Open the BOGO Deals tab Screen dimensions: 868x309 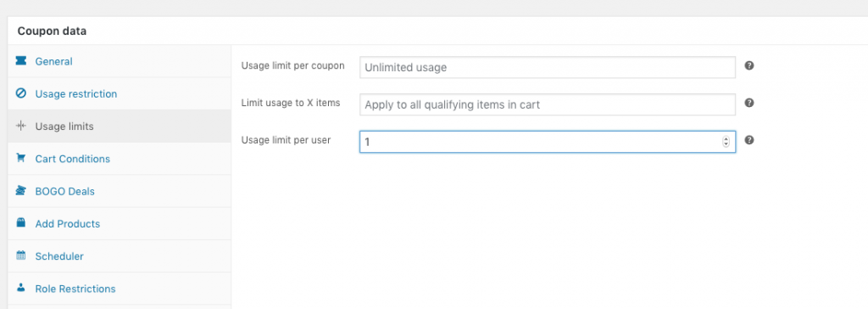(119, 191)
